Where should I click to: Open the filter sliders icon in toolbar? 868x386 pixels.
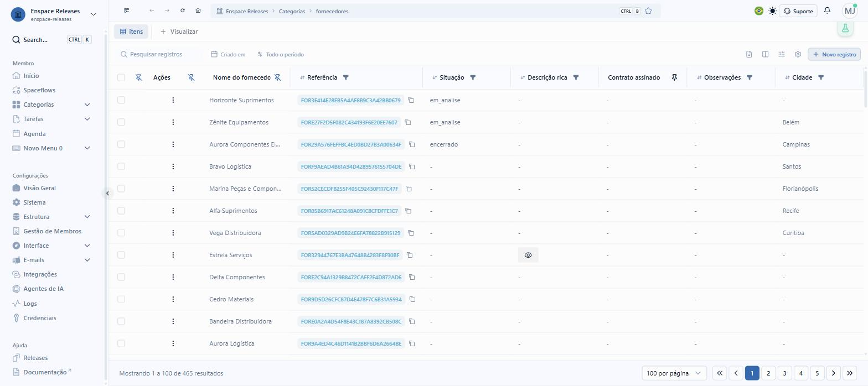pyautogui.click(x=782, y=54)
